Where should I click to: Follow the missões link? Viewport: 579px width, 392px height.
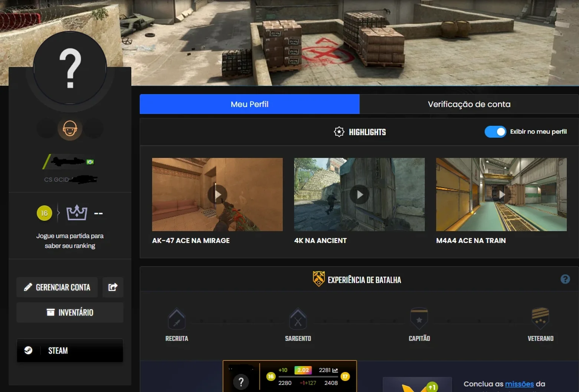[x=519, y=384]
